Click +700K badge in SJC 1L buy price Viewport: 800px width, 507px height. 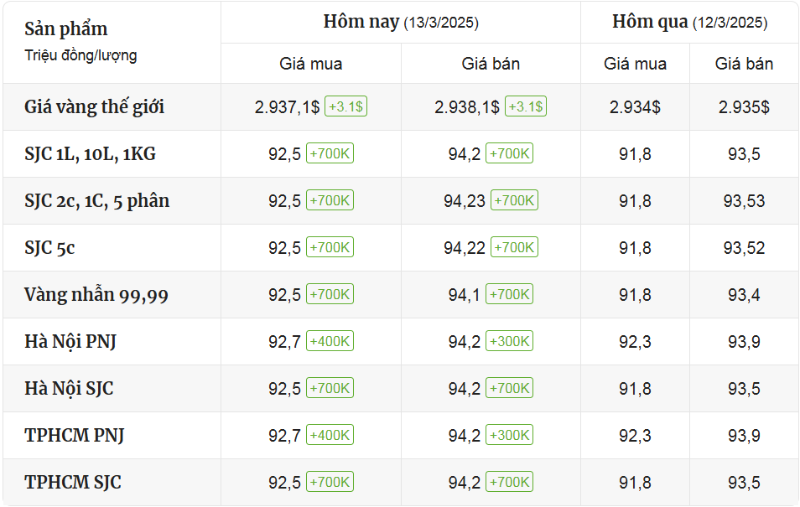(x=330, y=154)
